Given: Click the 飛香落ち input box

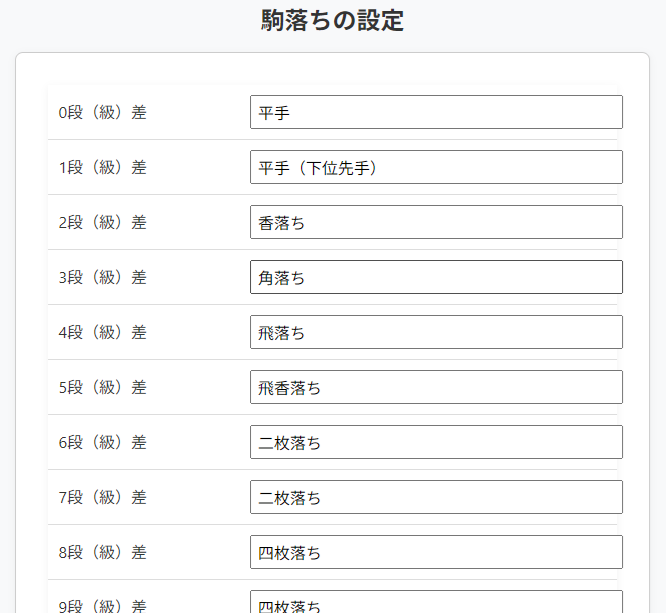Looking at the screenshot, I should [436, 387].
